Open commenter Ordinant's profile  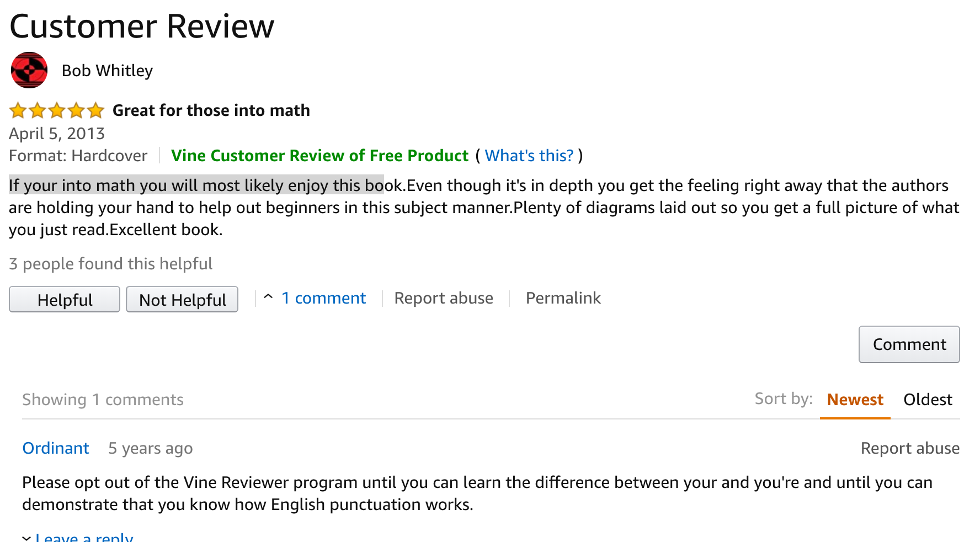click(56, 448)
